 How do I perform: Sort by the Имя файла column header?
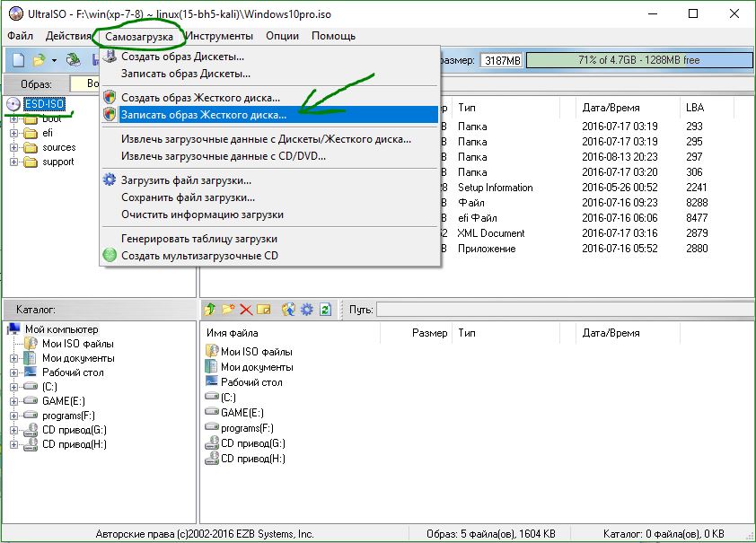click(290, 333)
